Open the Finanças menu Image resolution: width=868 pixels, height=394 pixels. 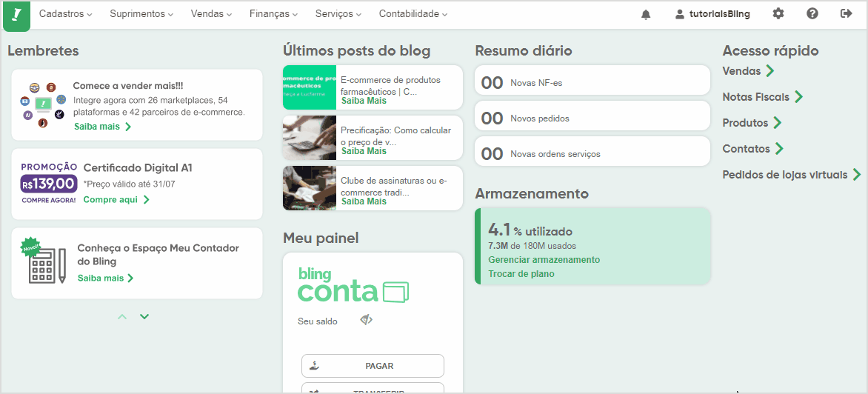point(273,14)
